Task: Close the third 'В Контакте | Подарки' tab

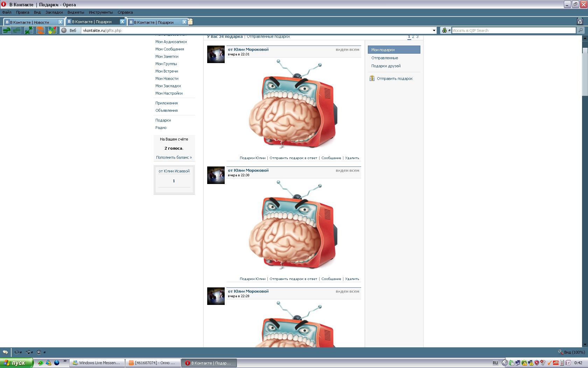Action: [x=184, y=22]
